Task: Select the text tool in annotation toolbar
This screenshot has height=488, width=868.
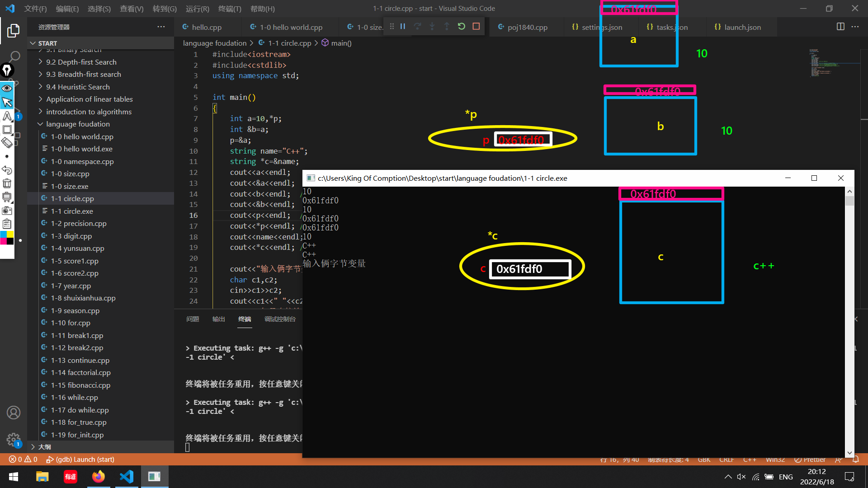Action: (x=7, y=116)
